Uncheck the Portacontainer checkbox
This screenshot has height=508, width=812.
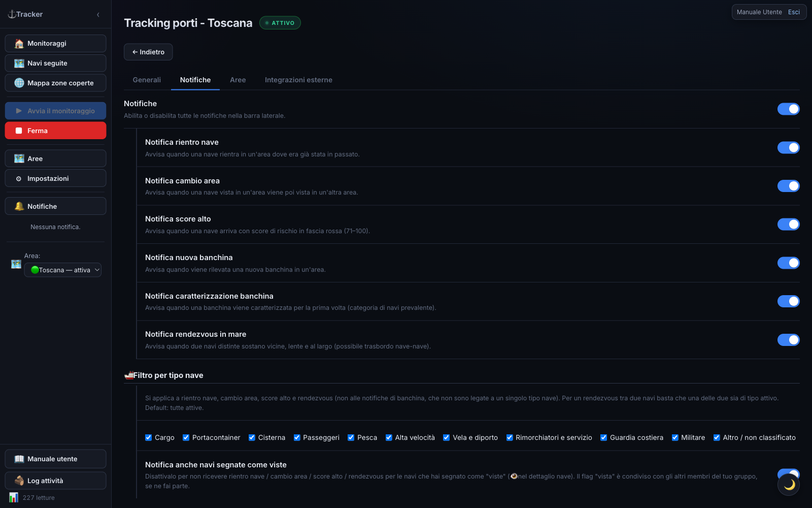click(186, 437)
